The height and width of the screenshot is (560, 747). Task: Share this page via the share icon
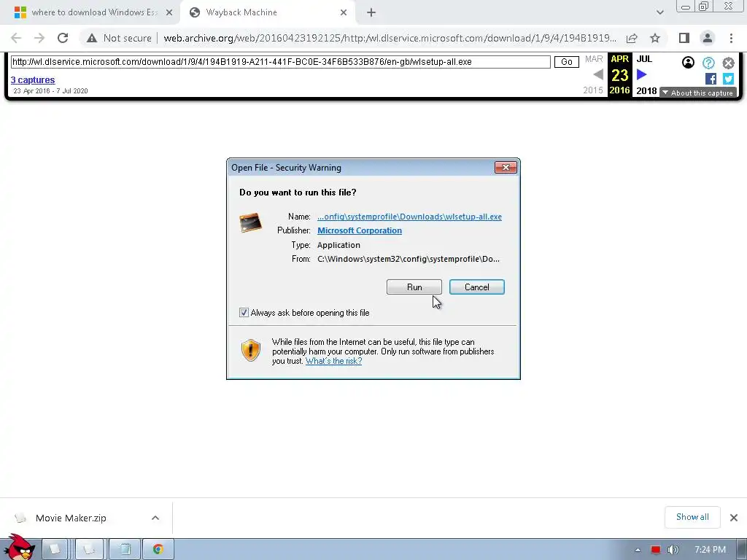pyautogui.click(x=632, y=38)
